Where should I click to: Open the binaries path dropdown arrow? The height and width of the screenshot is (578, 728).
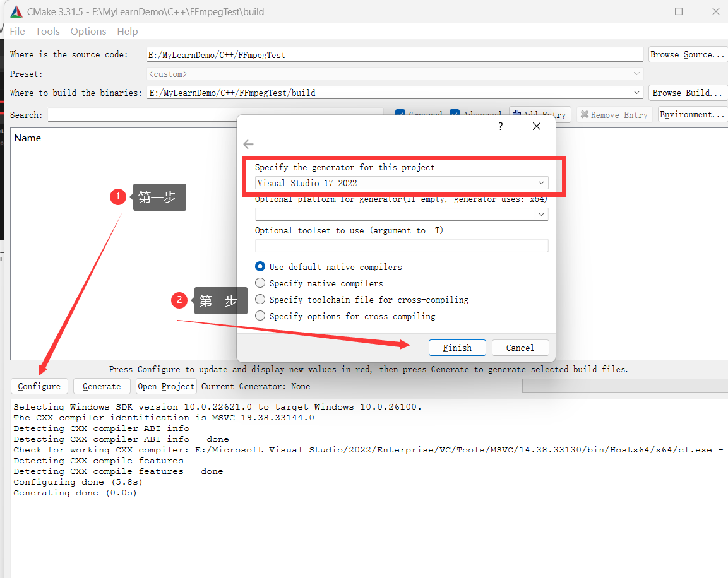coord(637,93)
